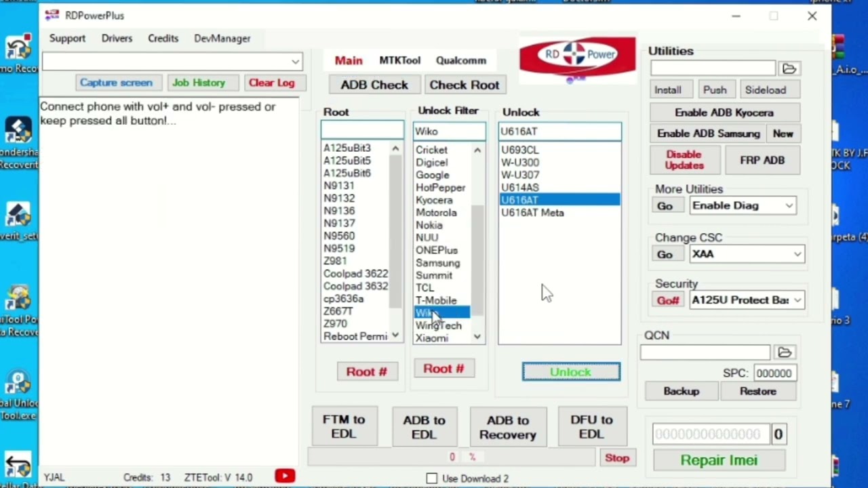Click ADB to EDL button

(425, 427)
